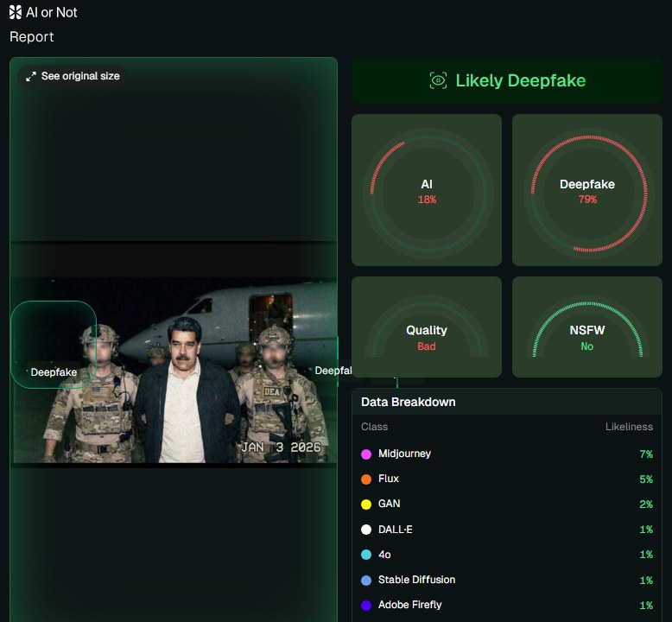Select the Adobe Firefly row

click(506, 606)
